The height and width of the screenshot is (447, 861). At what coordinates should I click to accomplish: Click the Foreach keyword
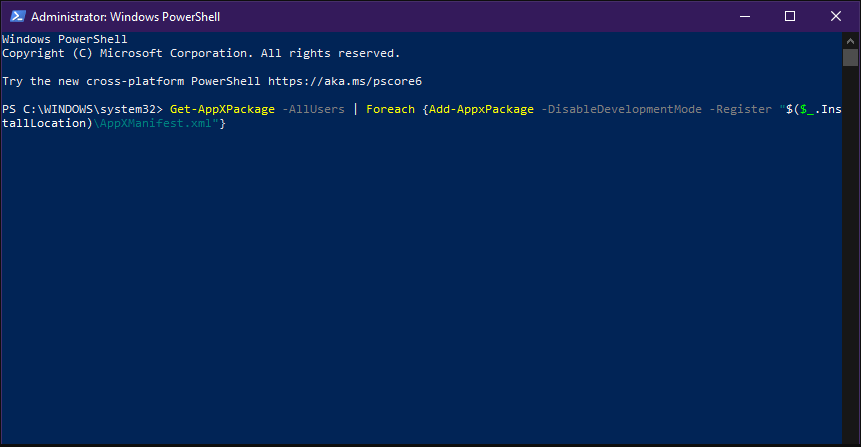[x=390, y=109]
